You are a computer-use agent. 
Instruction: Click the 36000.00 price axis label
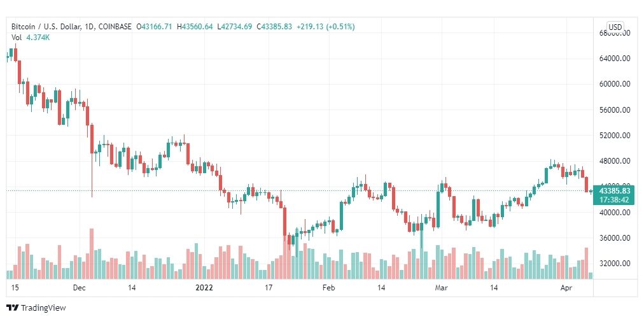(615, 237)
